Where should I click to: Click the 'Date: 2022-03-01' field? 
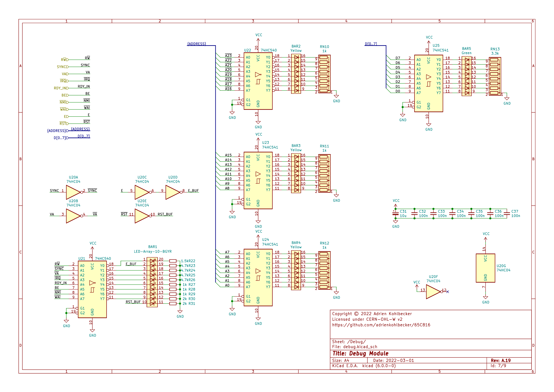393,360
